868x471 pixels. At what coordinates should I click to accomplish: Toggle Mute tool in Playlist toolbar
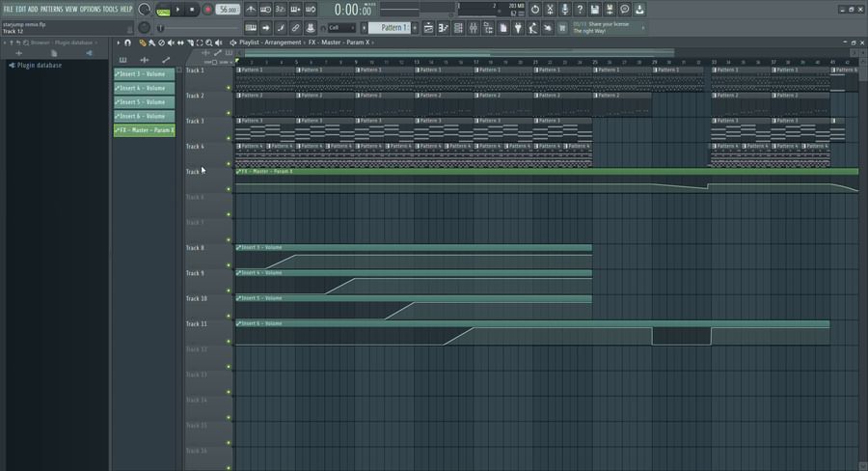tap(171, 42)
